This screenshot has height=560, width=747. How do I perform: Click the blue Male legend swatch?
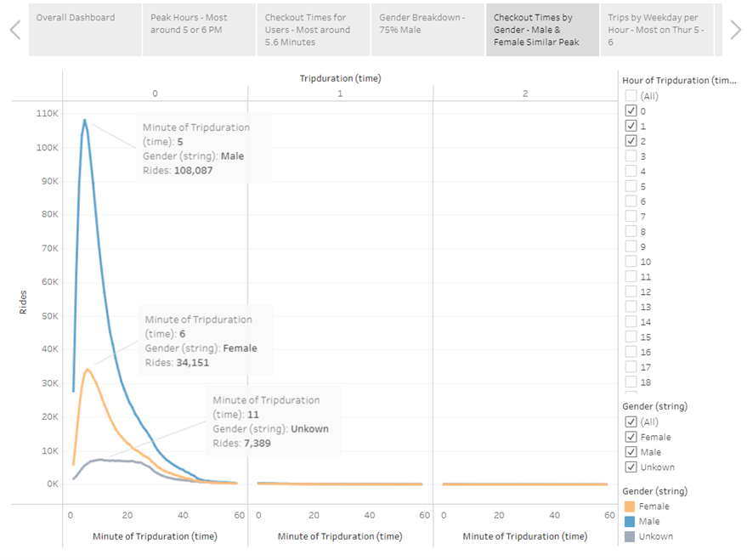[x=630, y=521]
